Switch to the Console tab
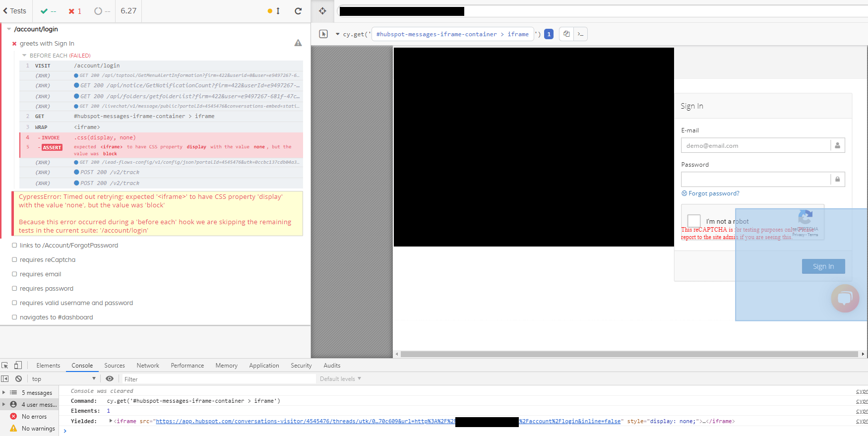Image resolution: width=868 pixels, height=436 pixels. (x=82, y=366)
